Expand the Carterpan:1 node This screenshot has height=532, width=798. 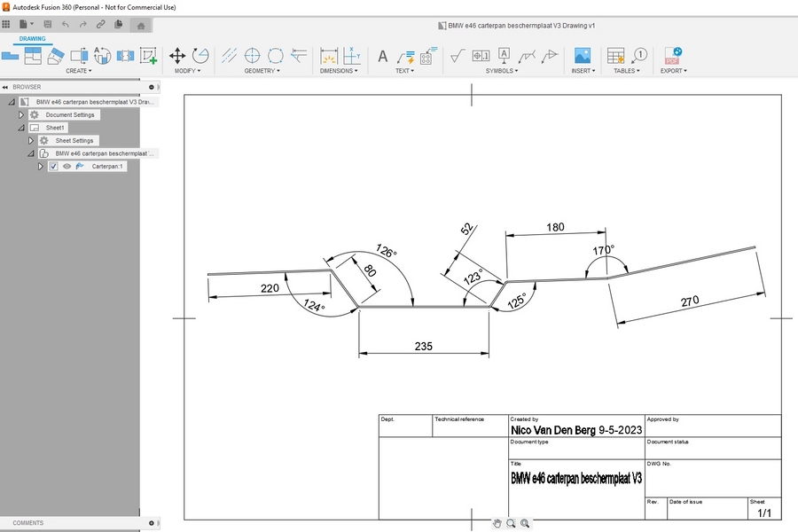[40, 166]
